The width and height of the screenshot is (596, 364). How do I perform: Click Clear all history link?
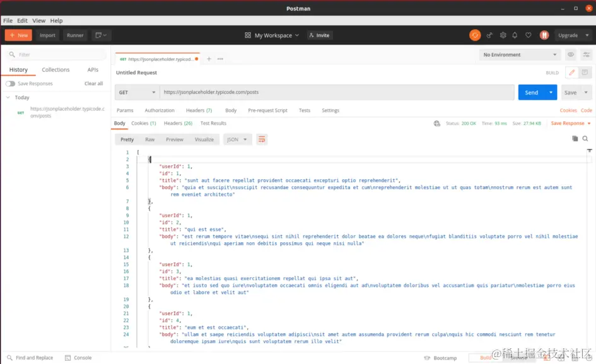coord(93,84)
